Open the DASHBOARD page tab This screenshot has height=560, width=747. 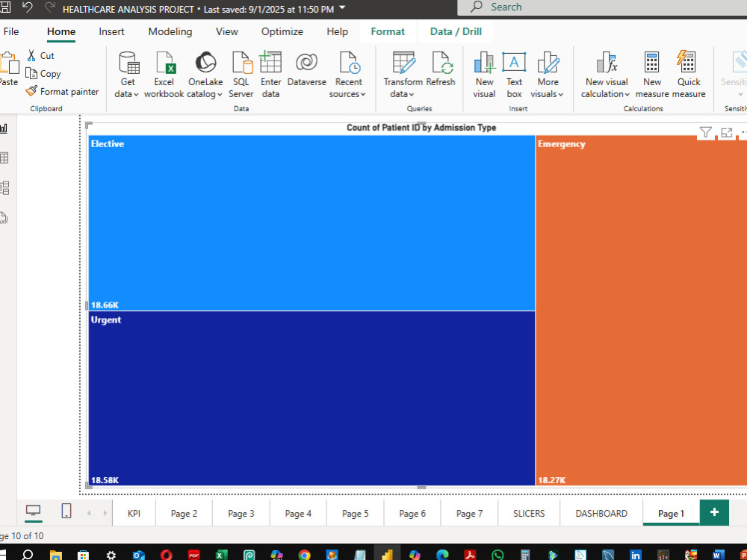coord(601,514)
